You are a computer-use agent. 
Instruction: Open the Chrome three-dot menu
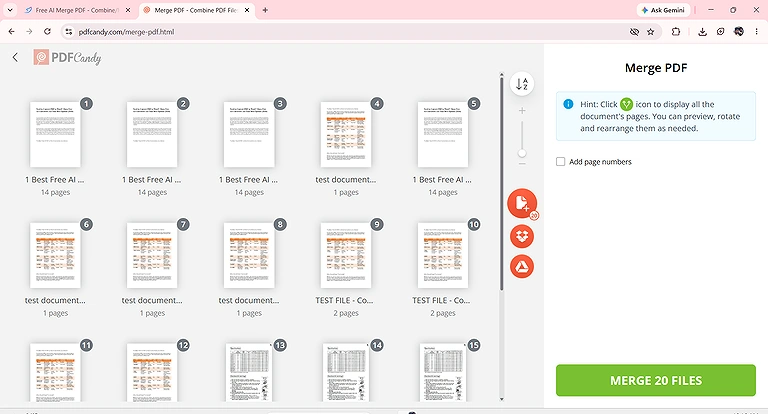coord(757,32)
